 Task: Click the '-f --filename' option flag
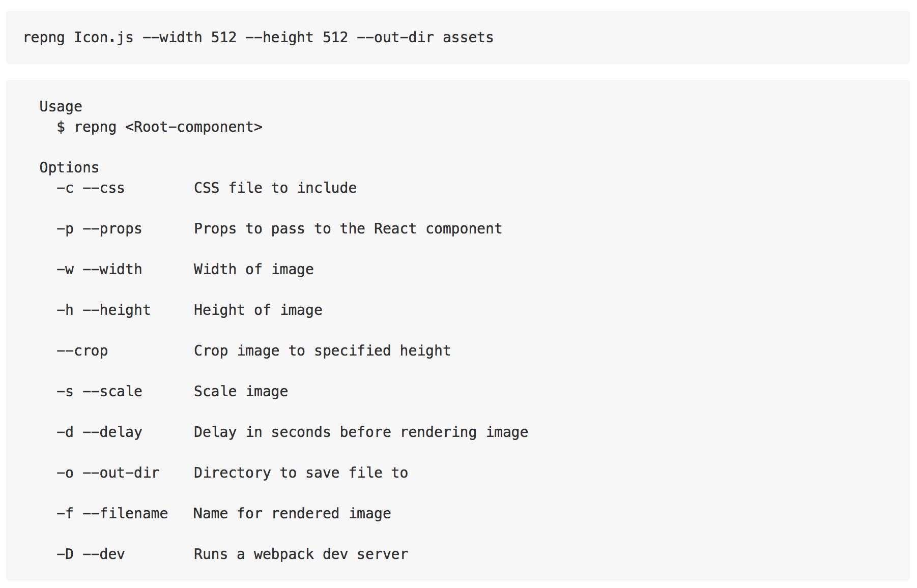pyautogui.click(x=112, y=513)
